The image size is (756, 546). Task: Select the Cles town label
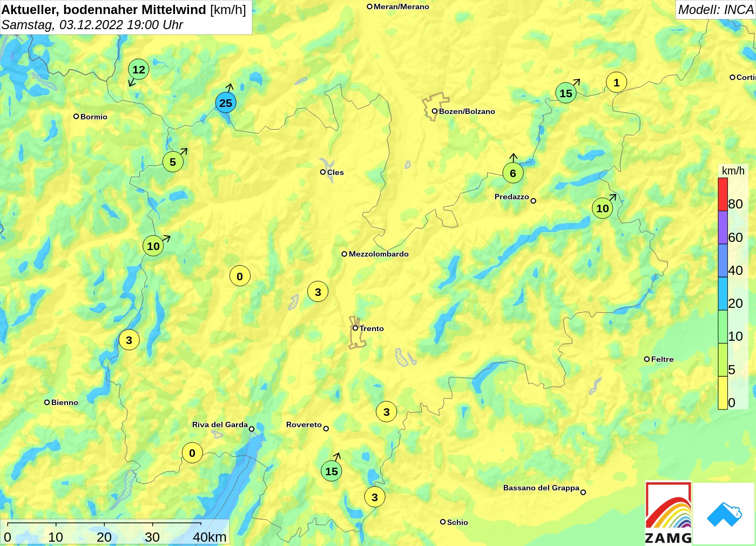tap(335, 172)
